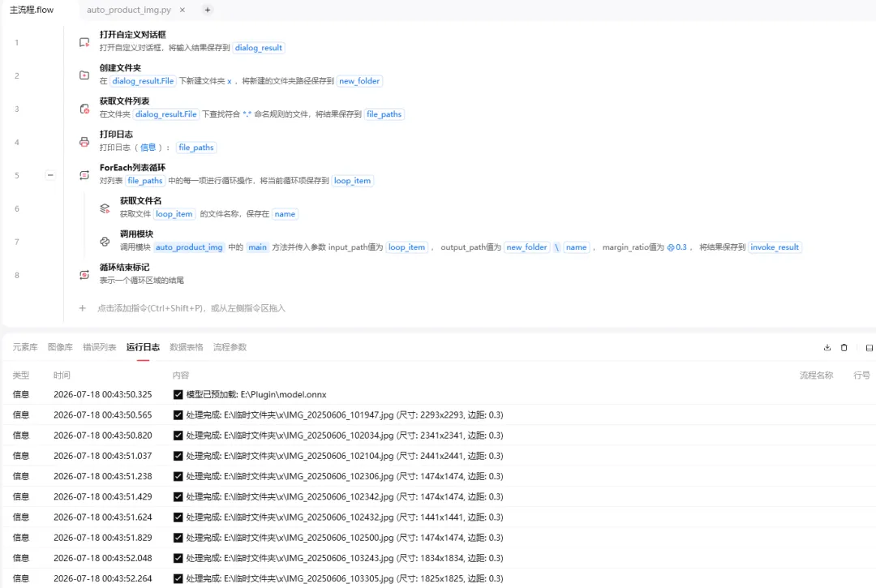
Task: Open the 图像库 panel tab
Action: [x=60, y=347]
